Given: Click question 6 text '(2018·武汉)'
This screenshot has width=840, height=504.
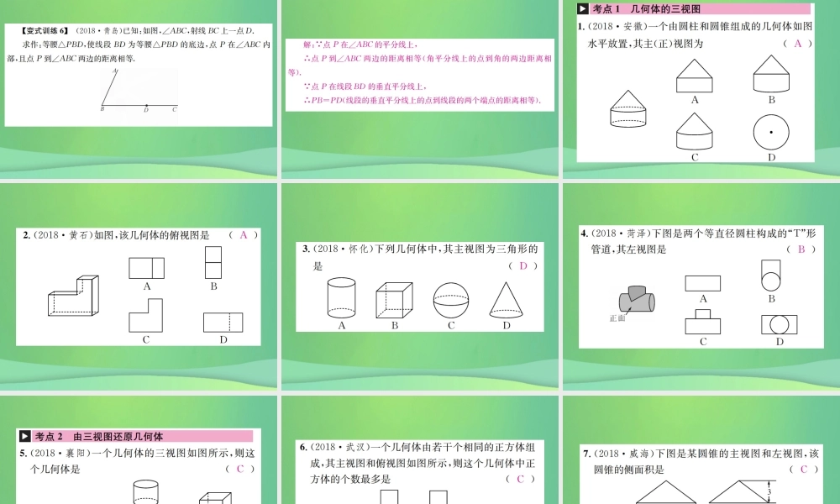Looking at the screenshot, I should coord(339,447).
